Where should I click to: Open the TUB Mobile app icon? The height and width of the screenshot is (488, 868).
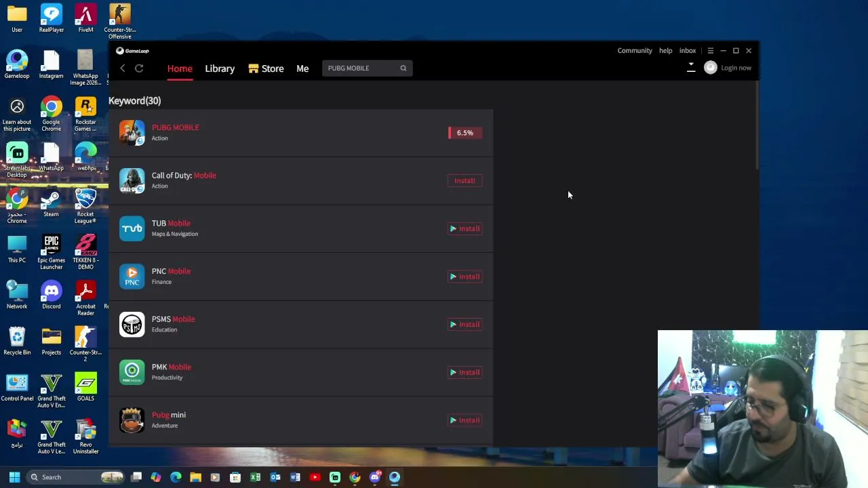pos(132,228)
